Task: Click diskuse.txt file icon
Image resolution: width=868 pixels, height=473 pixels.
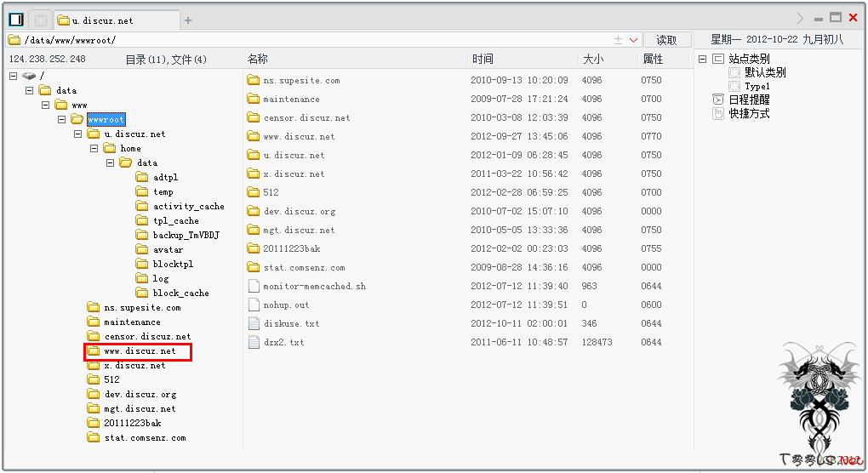Action: coord(254,323)
